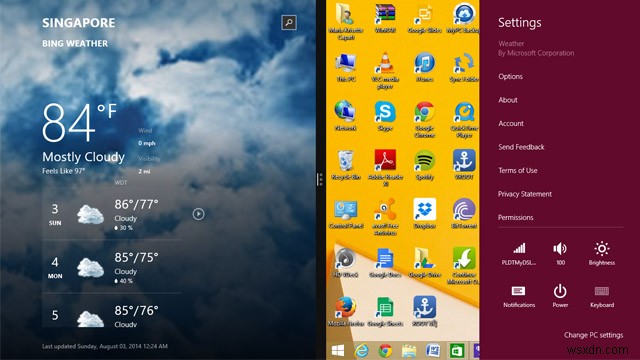Open the MyPC Backup desktop icon
This screenshot has width=640, height=360.
click(x=464, y=18)
